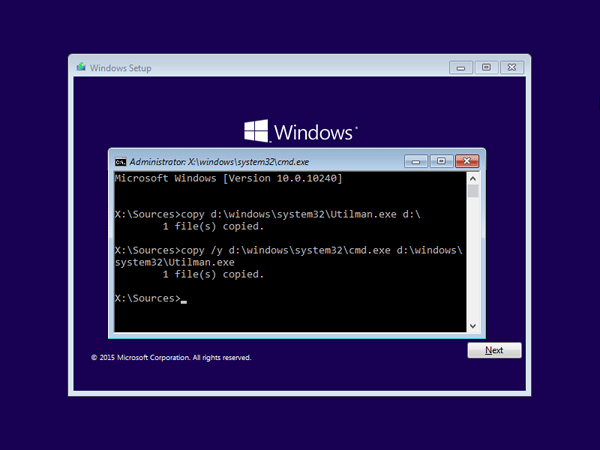600x450 pixels.
Task: Click the Microsoft Windows version text line
Action: click(229, 178)
